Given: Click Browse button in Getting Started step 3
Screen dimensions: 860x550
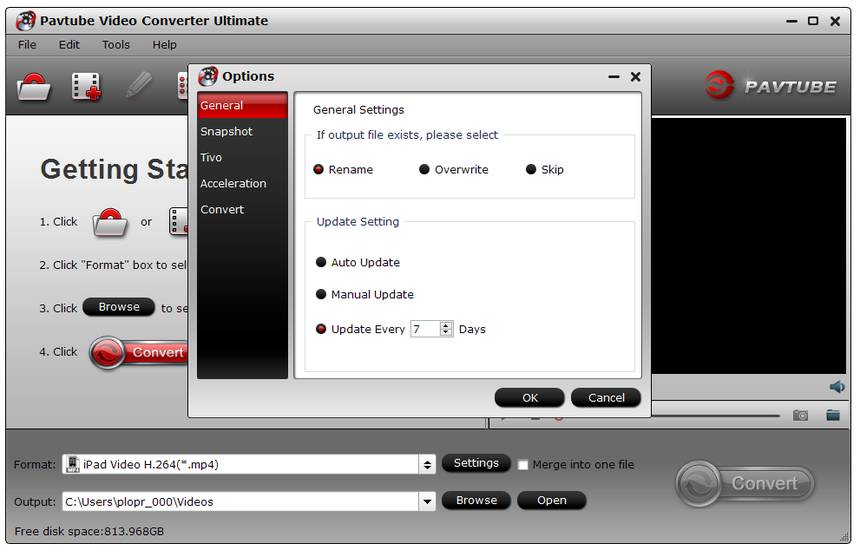Looking at the screenshot, I should [x=119, y=307].
